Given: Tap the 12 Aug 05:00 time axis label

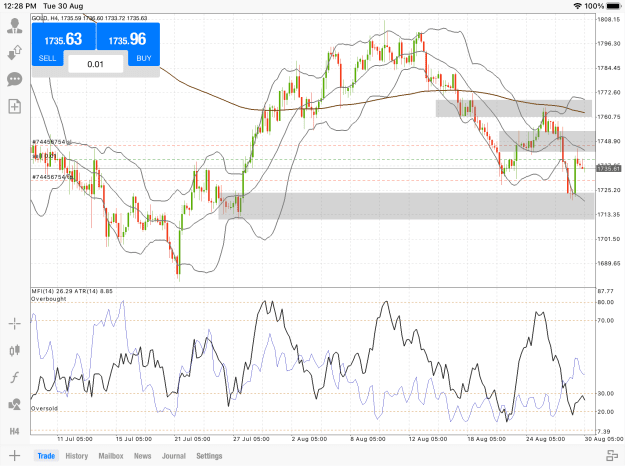Looking at the screenshot, I should (x=429, y=439).
